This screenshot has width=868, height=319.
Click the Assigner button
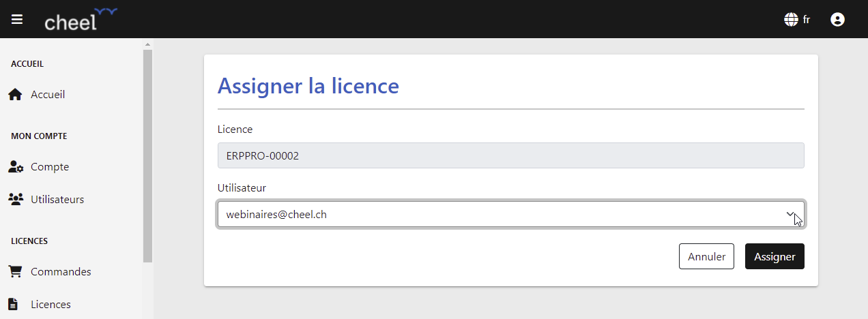[775, 256]
